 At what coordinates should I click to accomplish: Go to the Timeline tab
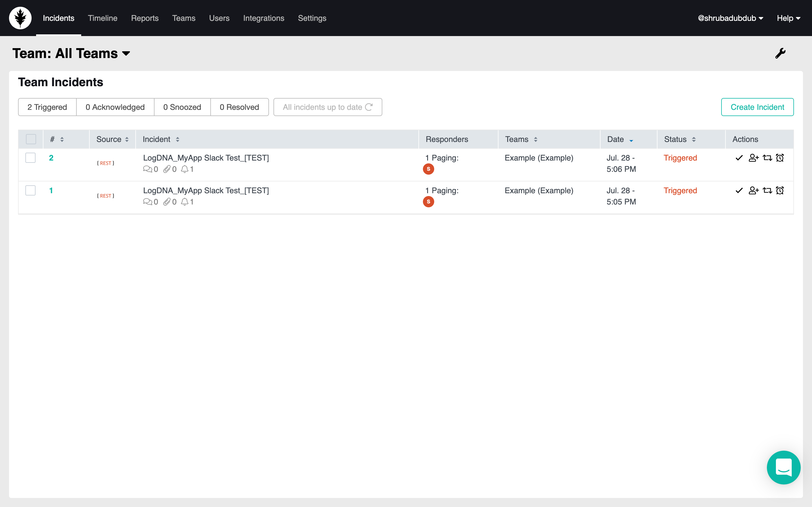coord(102,18)
